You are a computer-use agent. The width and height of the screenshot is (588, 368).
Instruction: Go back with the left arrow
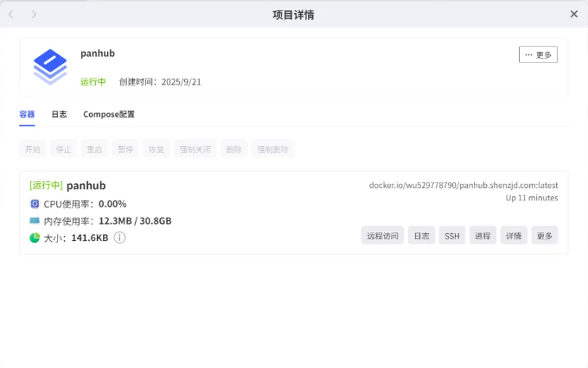point(11,15)
